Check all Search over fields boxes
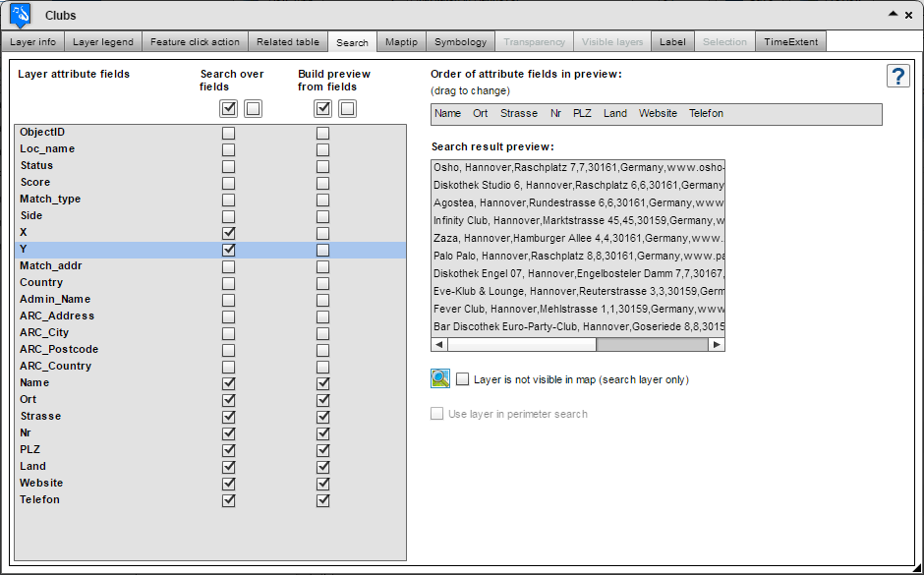 (229, 108)
